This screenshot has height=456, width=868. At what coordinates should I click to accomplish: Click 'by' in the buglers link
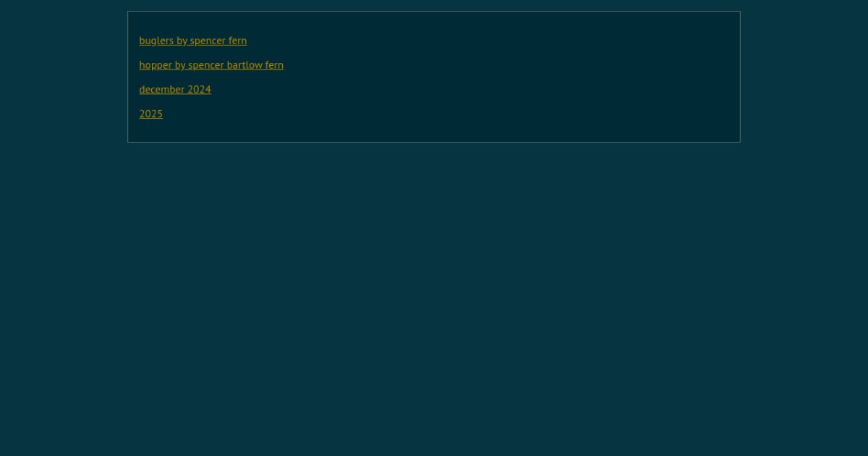tap(182, 41)
